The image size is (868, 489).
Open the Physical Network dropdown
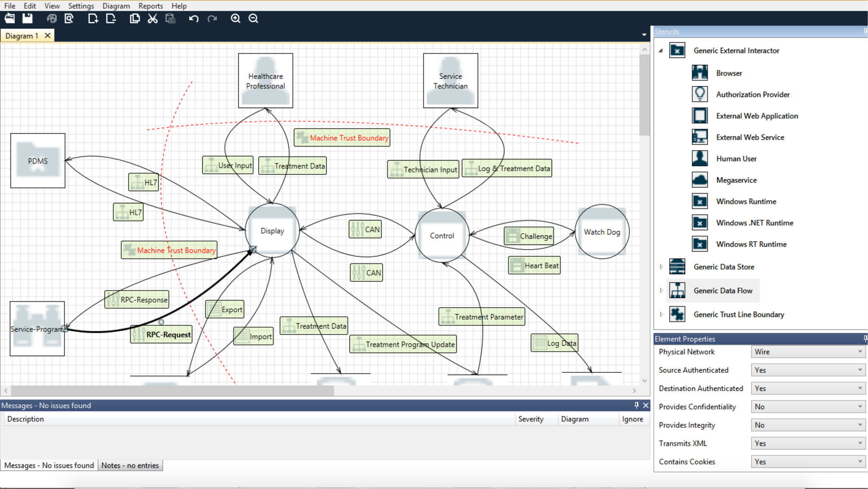[808, 352]
